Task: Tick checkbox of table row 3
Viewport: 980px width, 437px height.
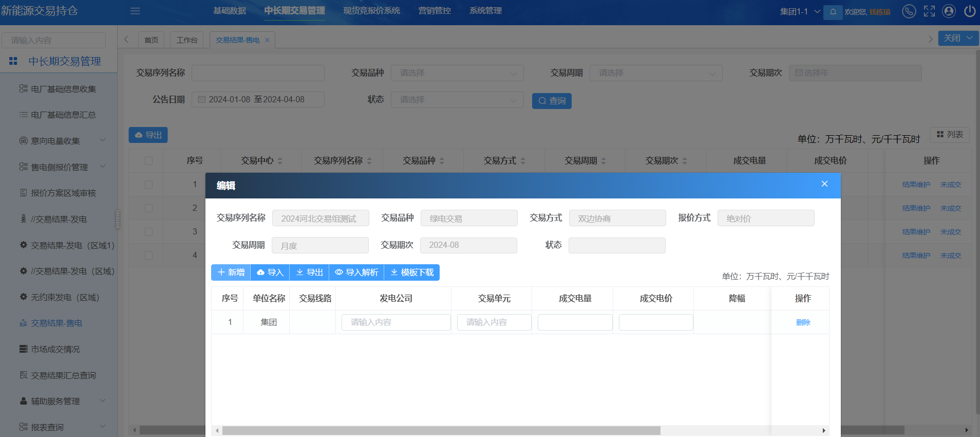Action: [148, 232]
